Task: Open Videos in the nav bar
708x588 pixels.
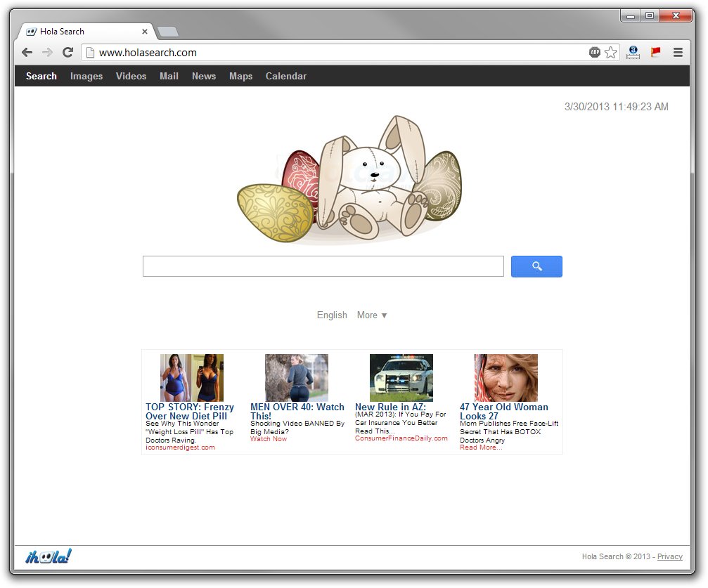Action: [x=131, y=76]
